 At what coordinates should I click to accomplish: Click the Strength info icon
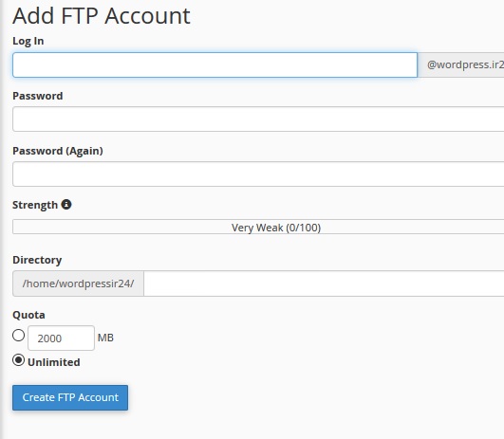click(66, 204)
